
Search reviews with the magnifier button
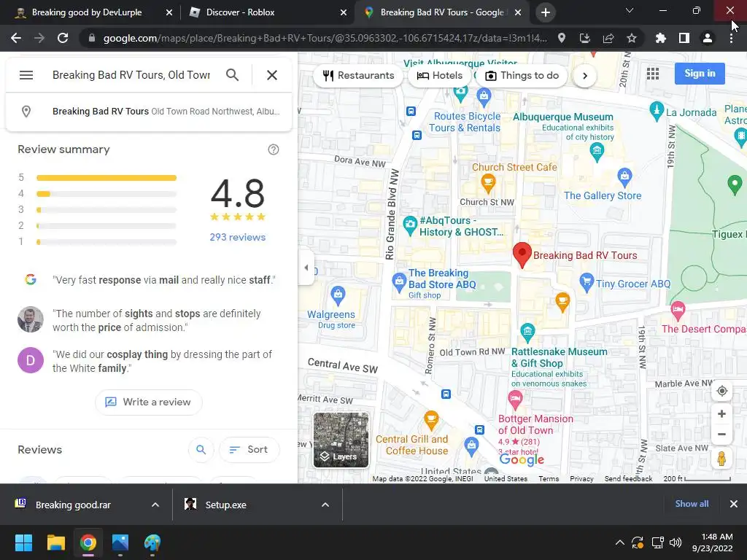[x=201, y=449]
